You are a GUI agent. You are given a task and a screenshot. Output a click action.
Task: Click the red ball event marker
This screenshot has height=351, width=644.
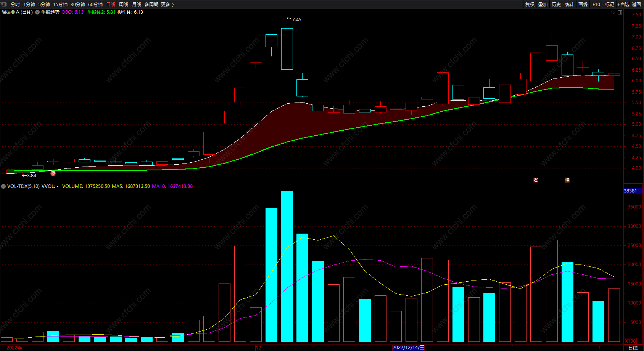(x=53, y=173)
